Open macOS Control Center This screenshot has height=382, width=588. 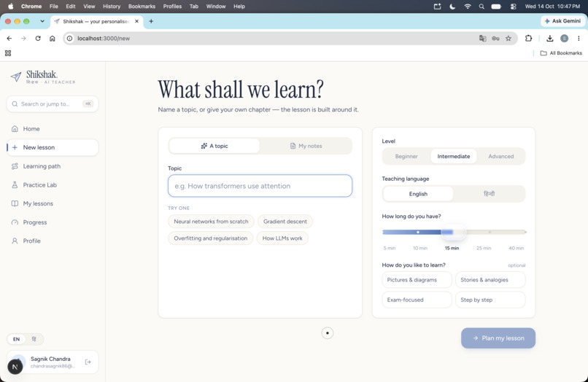(514, 7)
